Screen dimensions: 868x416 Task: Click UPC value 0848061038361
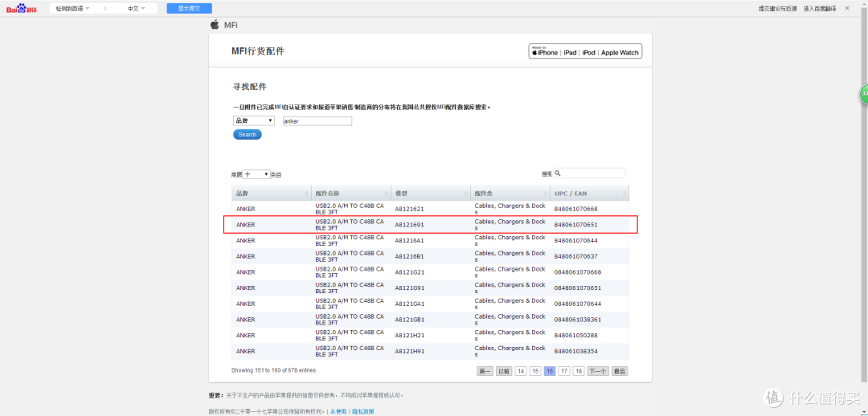[577, 319]
